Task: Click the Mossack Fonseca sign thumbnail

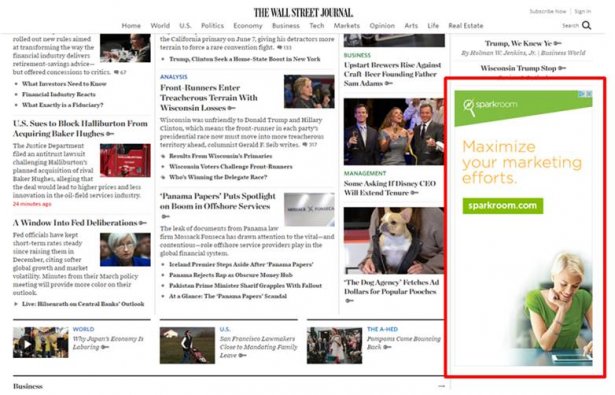Action: coord(309,209)
